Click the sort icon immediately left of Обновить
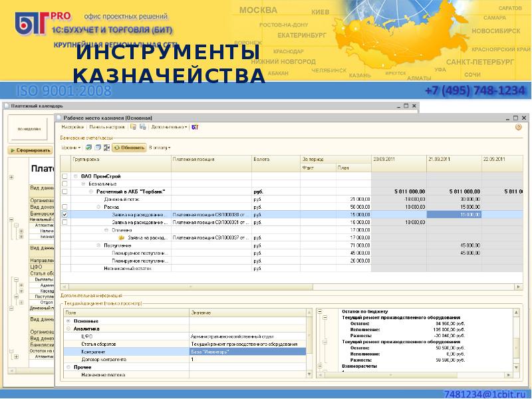532x399 pixels. pyautogui.click(x=106, y=148)
